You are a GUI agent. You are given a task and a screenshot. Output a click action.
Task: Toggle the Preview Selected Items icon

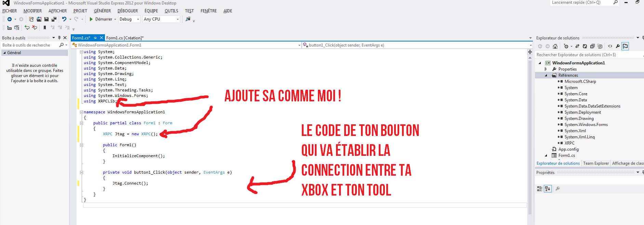pyautogui.click(x=625, y=46)
